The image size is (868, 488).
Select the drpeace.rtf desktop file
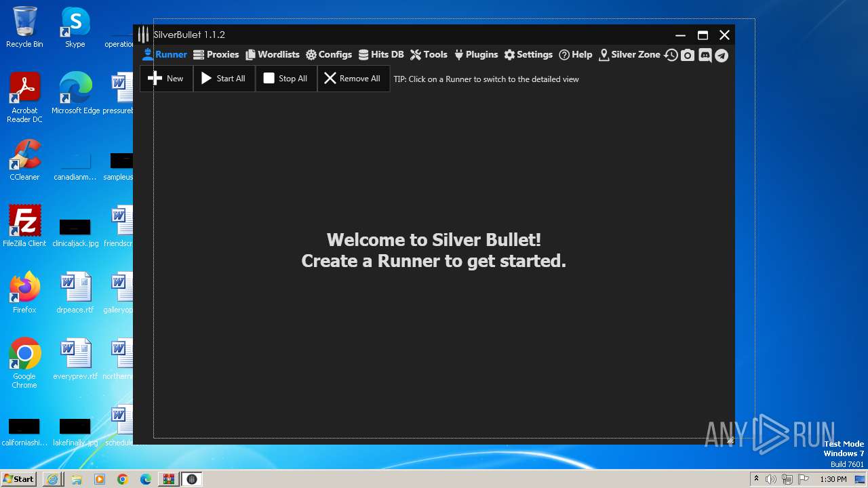point(75,293)
